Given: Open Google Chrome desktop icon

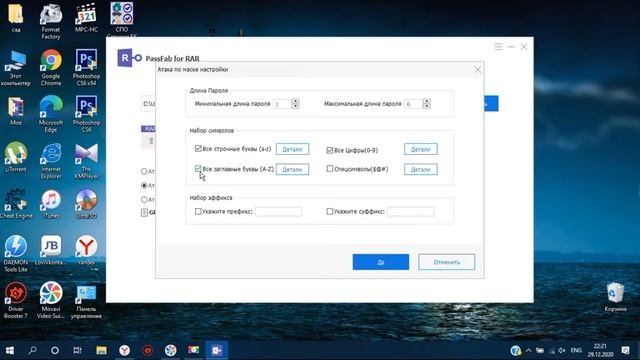Looking at the screenshot, I should coord(51,67).
